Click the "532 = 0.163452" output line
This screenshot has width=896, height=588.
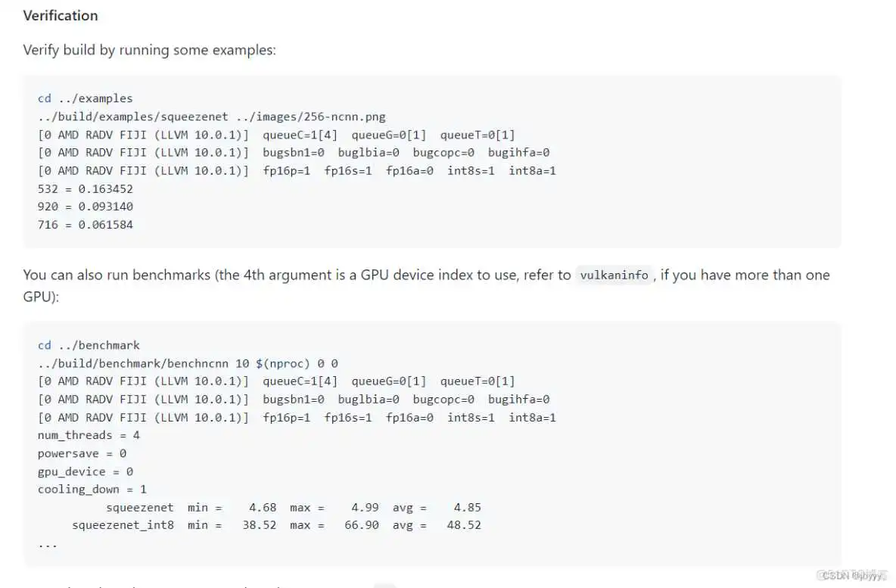85,188
